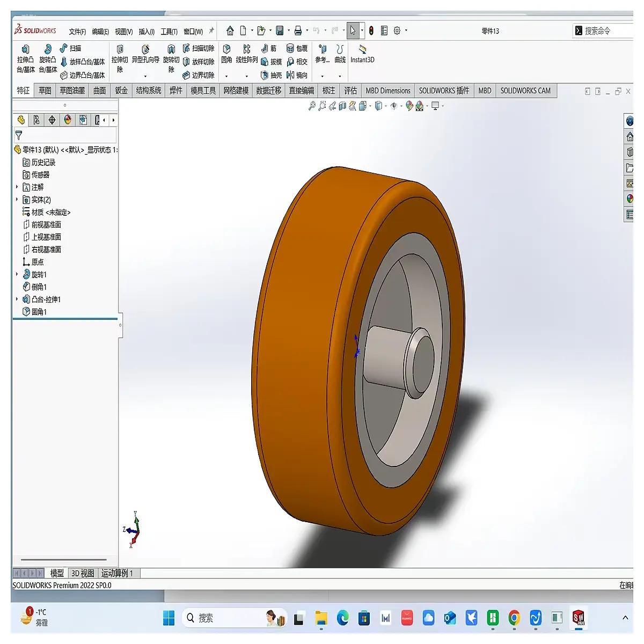
Task: Choose the 扫描切除 swept cut tool
Action: (x=199, y=48)
